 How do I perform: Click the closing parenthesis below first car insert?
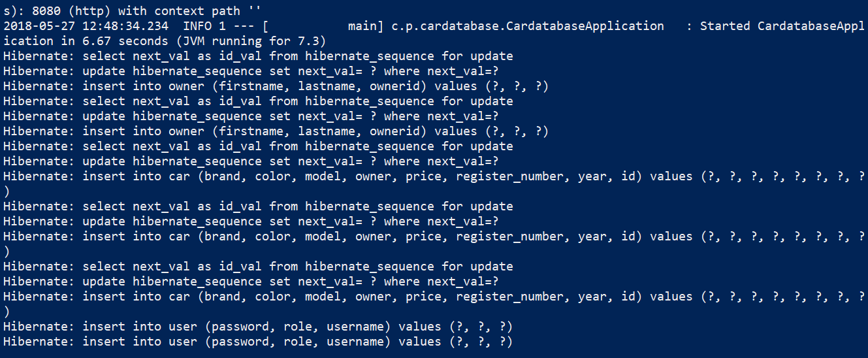tap(6, 191)
